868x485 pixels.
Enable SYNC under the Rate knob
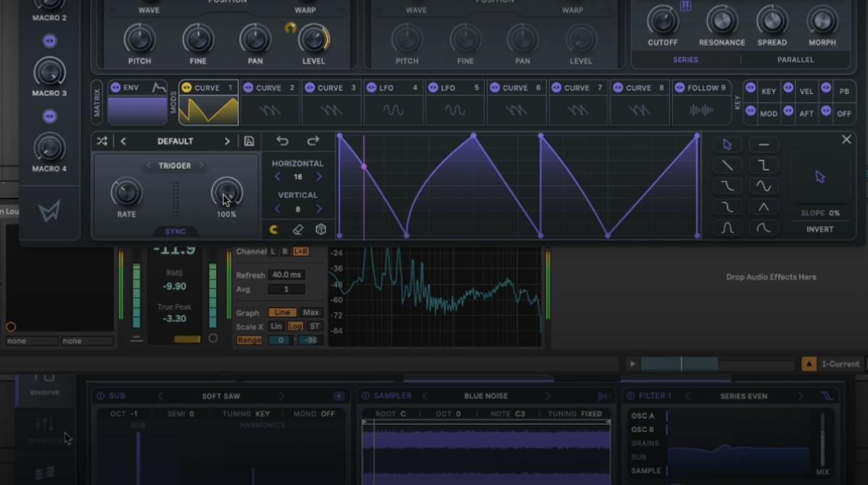(x=175, y=231)
